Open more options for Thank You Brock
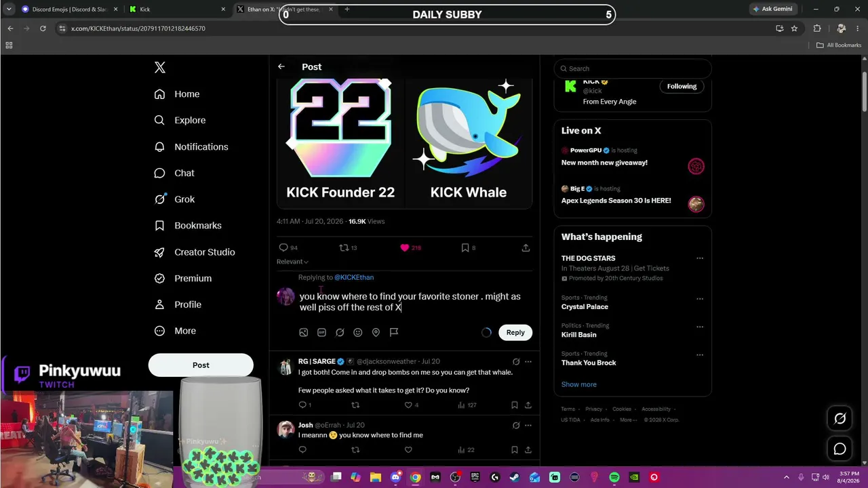 [x=700, y=354]
